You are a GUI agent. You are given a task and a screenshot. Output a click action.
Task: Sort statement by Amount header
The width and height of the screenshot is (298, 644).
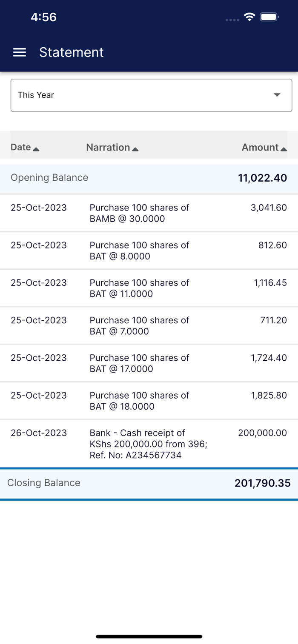(260, 147)
